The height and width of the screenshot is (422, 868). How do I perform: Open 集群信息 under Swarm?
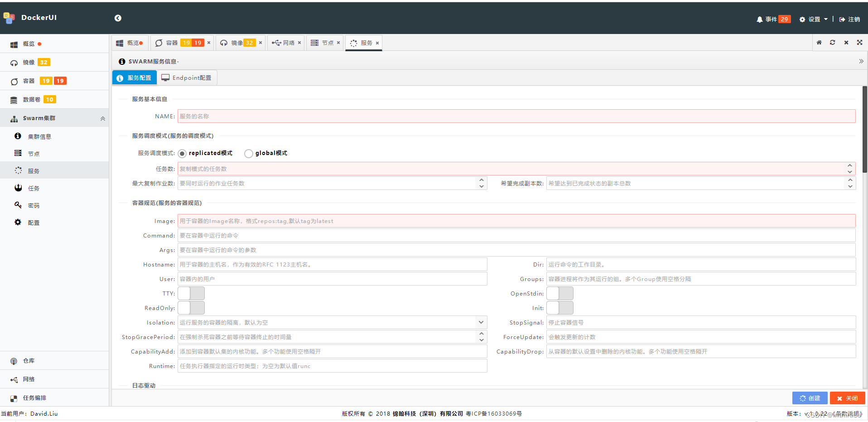pyautogui.click(x=54, y=136)
